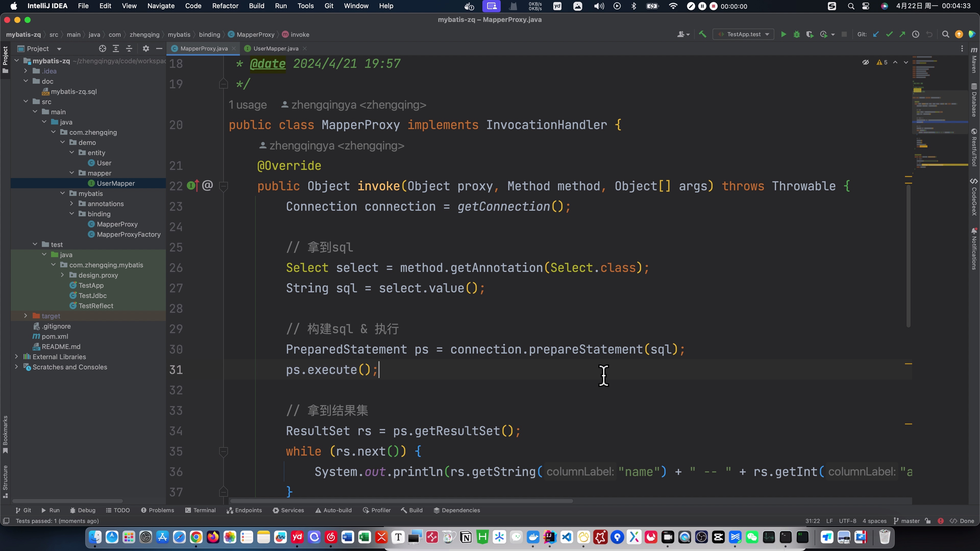Expand the target folder in project tree
Screen dimensions: 980x551
[x=26, y=316]
